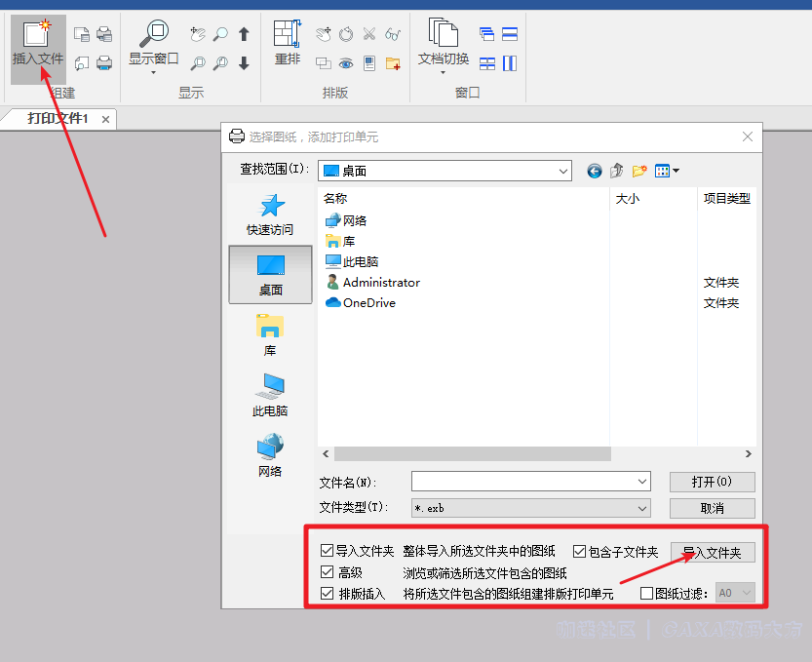
Task: Click the overlapping rectangles icon in 排版 group
Action: [324, 63]
